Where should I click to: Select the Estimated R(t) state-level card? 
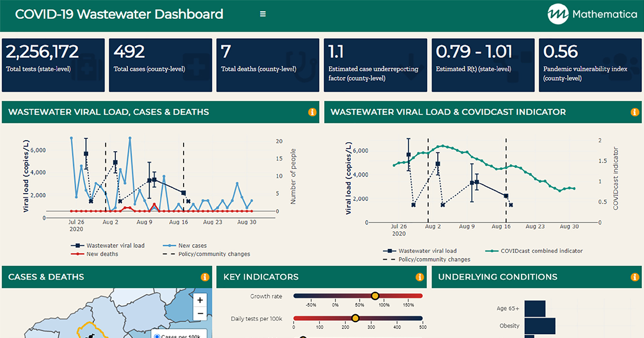pyautogui.click(x=483, y=65)
